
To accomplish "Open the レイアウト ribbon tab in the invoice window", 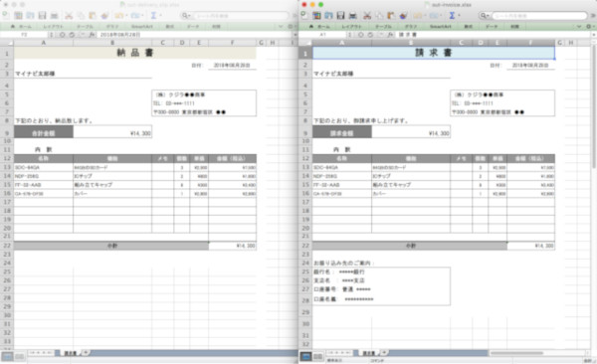I will 351,26.
